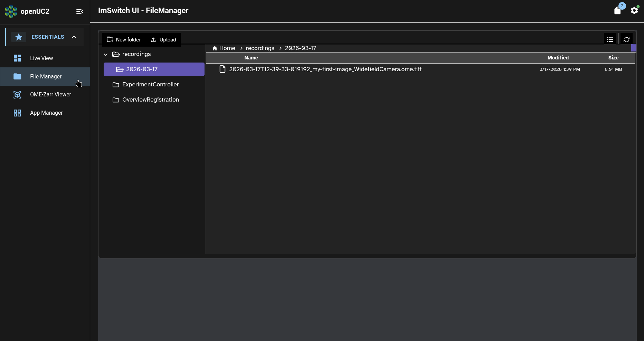Select the WidefieldCamera ome.tiff file
The height and width of the screenshot is (341, 644).
coord(325,69)
